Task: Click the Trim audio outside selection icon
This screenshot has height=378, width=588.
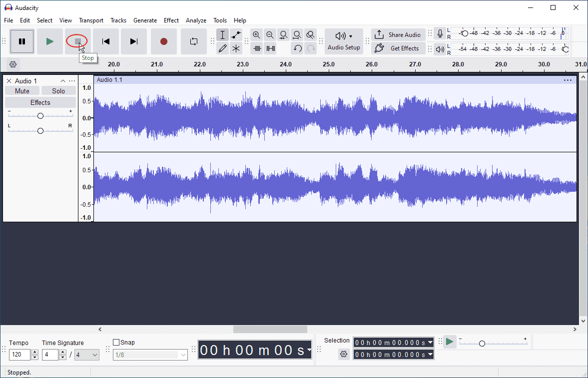Action: tap(257, 48)
